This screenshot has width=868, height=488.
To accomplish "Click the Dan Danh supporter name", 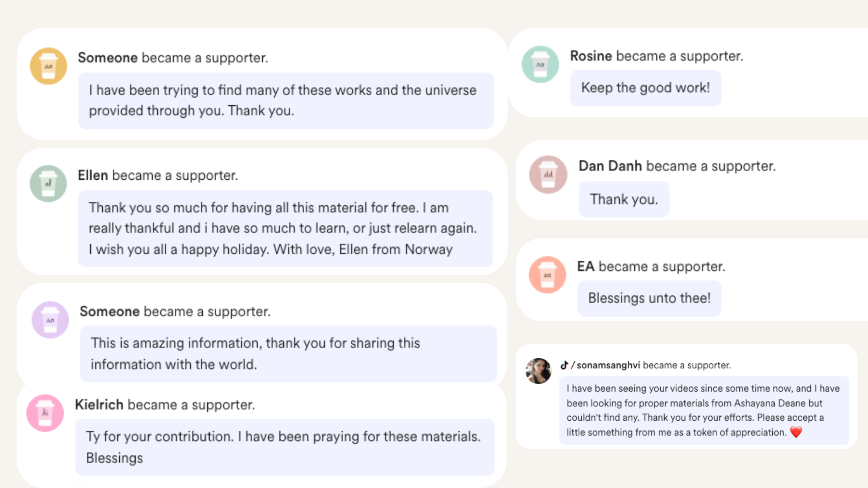I will 610,166.
